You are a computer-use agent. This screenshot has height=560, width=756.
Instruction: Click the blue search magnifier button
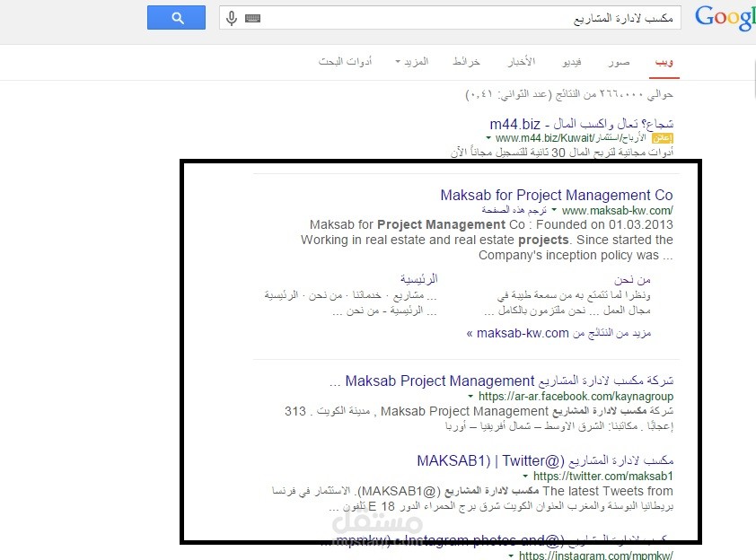click(x=177, y=18)
